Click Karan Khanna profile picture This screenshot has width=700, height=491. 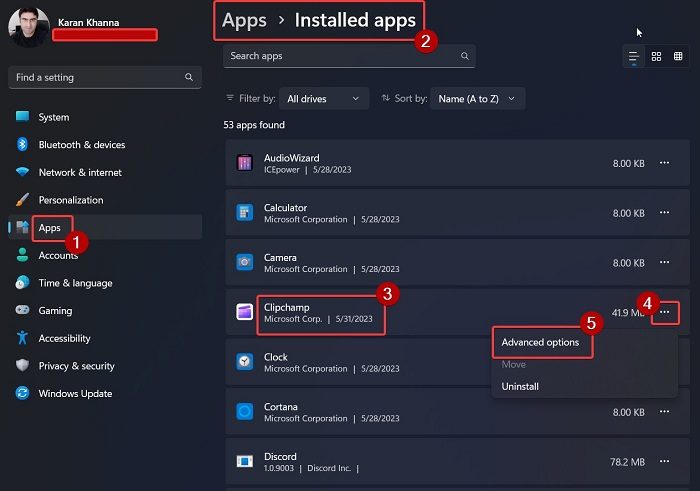29,28
